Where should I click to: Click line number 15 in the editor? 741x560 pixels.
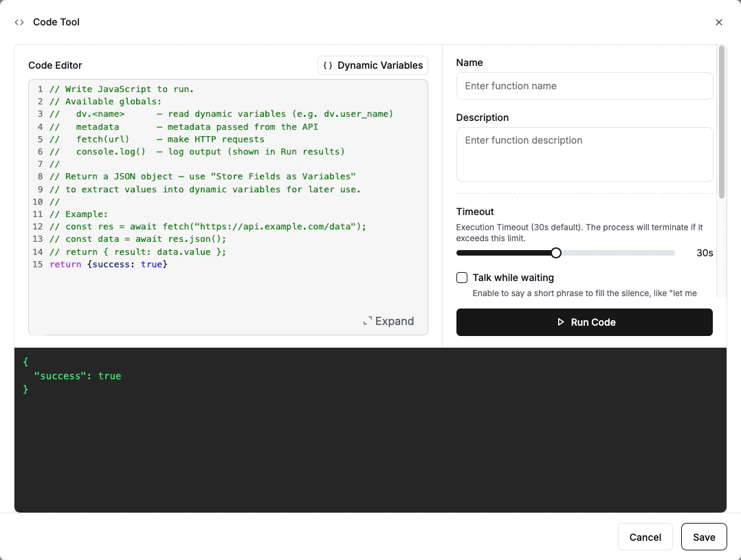coord(38,264)
